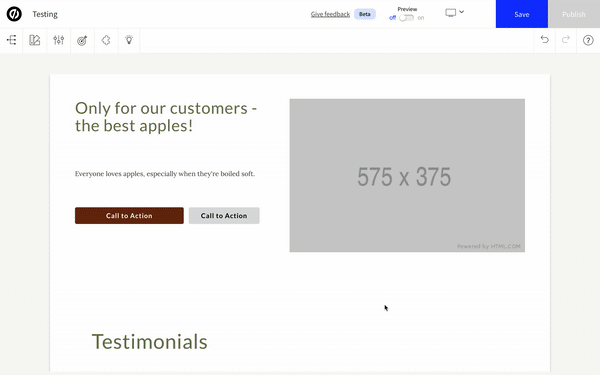The width and height of the screenshot is (600, 375).
Task: Open the page structure tree icon
Action: coord(11,40)
